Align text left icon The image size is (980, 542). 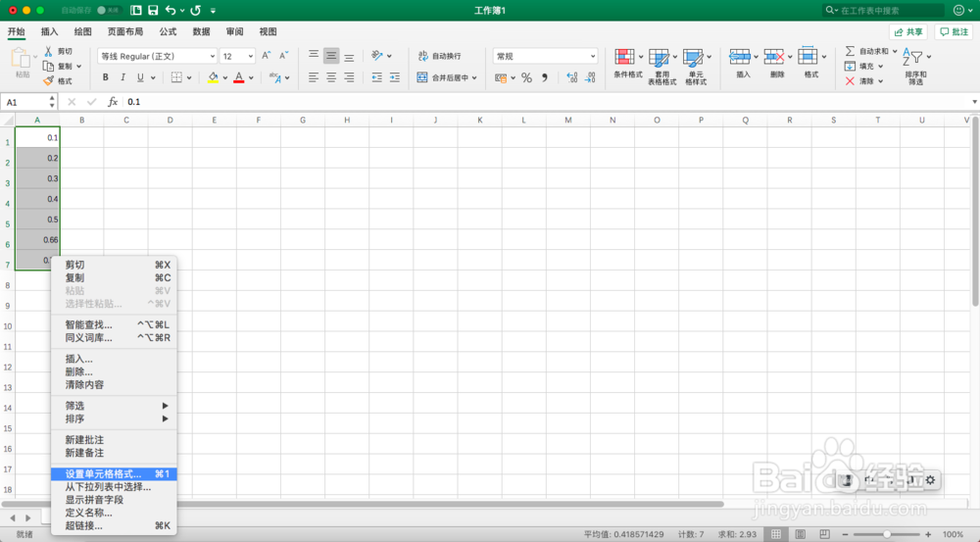[x=314, y=77]
